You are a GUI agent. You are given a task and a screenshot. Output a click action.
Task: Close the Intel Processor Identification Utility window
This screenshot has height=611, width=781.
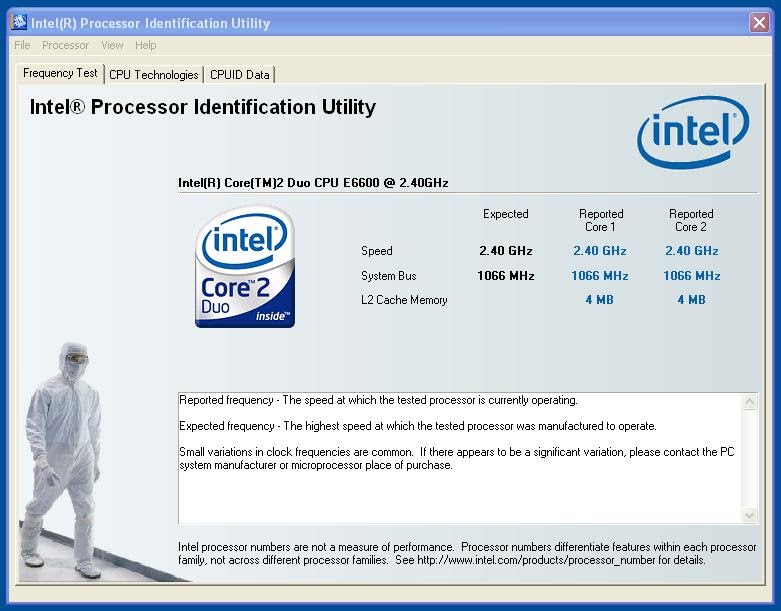click(x=759, y=22)
